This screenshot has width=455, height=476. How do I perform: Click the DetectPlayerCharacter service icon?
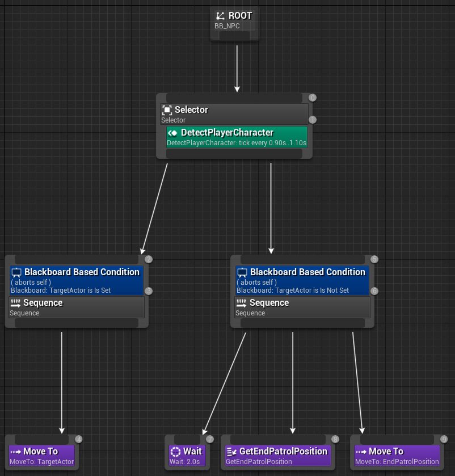(x=172, y=133)
